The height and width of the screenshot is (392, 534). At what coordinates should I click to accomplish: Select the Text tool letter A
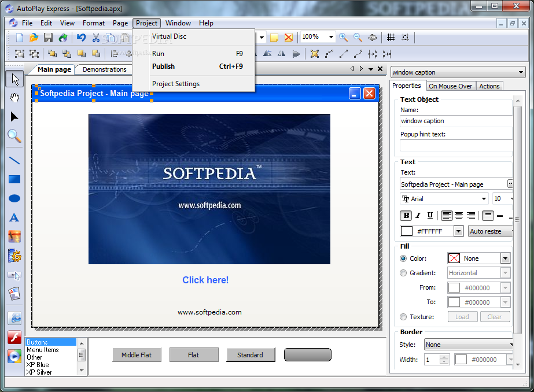pyautogui.click(x=14, y=217)
